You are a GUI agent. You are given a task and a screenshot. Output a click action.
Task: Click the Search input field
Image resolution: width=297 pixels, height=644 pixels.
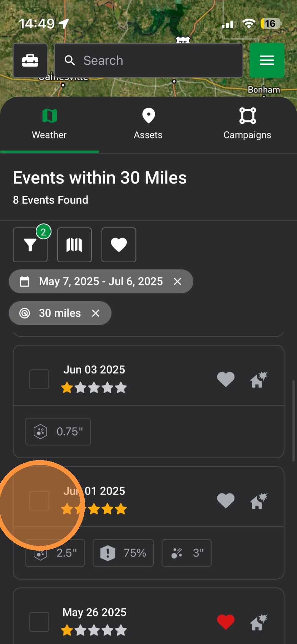point(148,60)
